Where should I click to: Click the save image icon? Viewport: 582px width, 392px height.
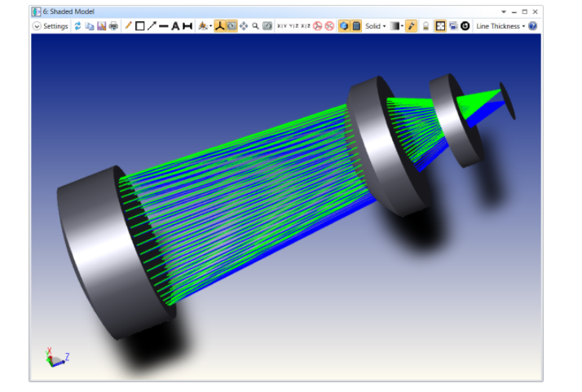(101, 26)
